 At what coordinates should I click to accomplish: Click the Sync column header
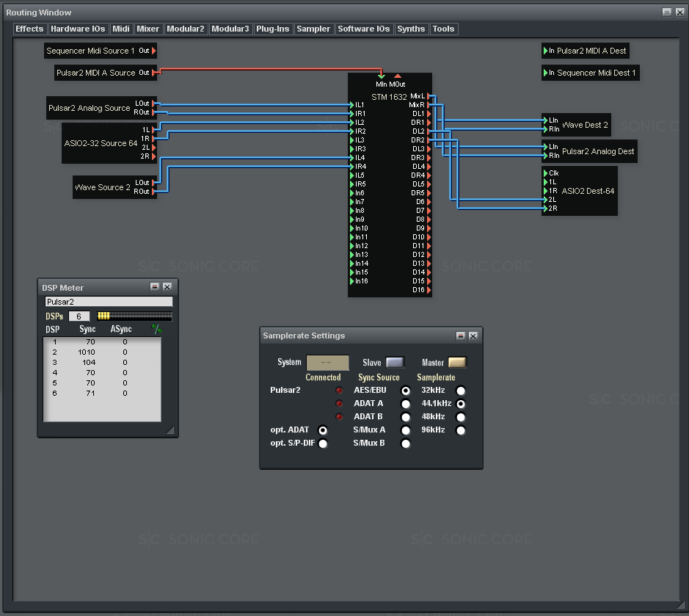coord(87,329)
